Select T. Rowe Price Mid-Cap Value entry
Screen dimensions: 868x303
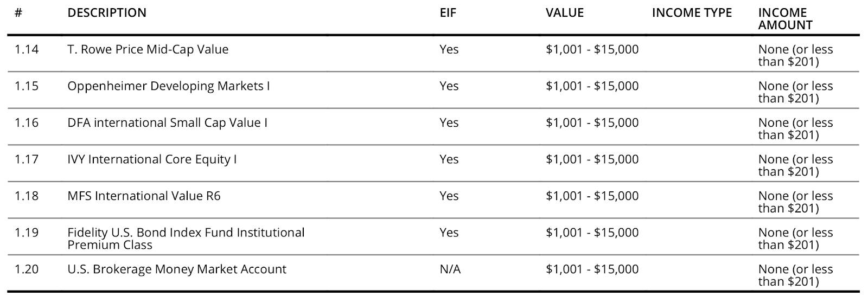148,49
